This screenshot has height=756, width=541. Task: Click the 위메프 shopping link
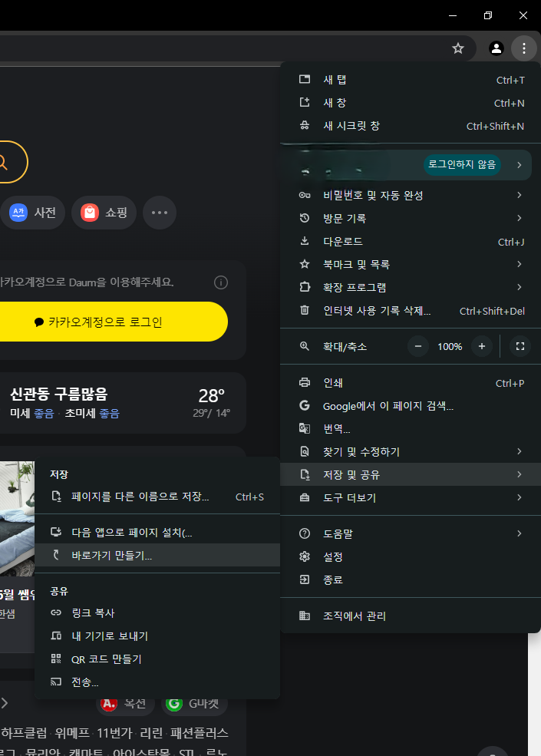[x=72, y=733]
